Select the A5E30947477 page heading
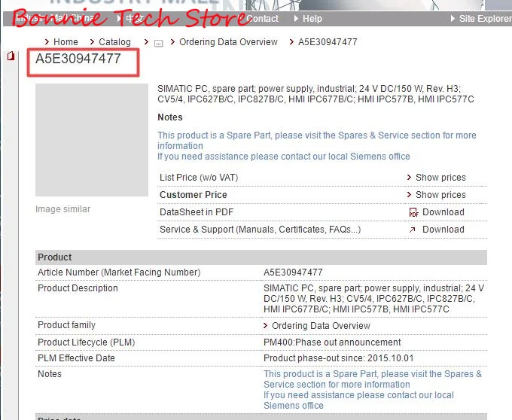 78,59
